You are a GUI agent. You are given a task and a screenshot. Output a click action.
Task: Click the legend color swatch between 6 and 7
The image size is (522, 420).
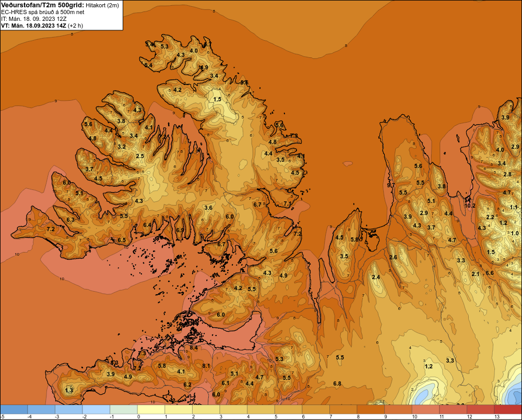(316, 410)
